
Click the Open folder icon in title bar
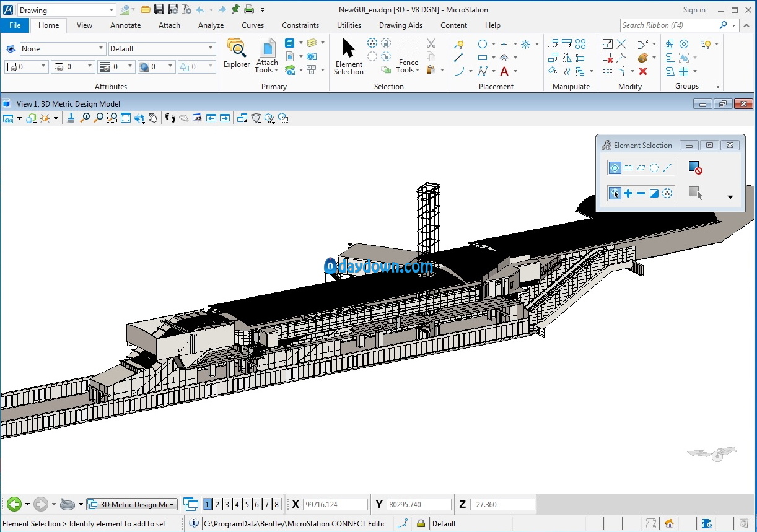[x=146, y=10]
